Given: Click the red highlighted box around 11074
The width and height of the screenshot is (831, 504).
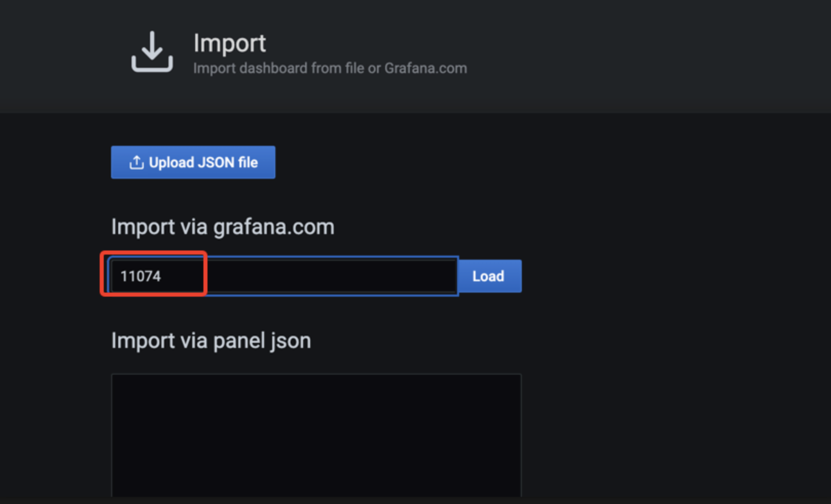Looking at the screenshot, I should (x=154, y=273).
